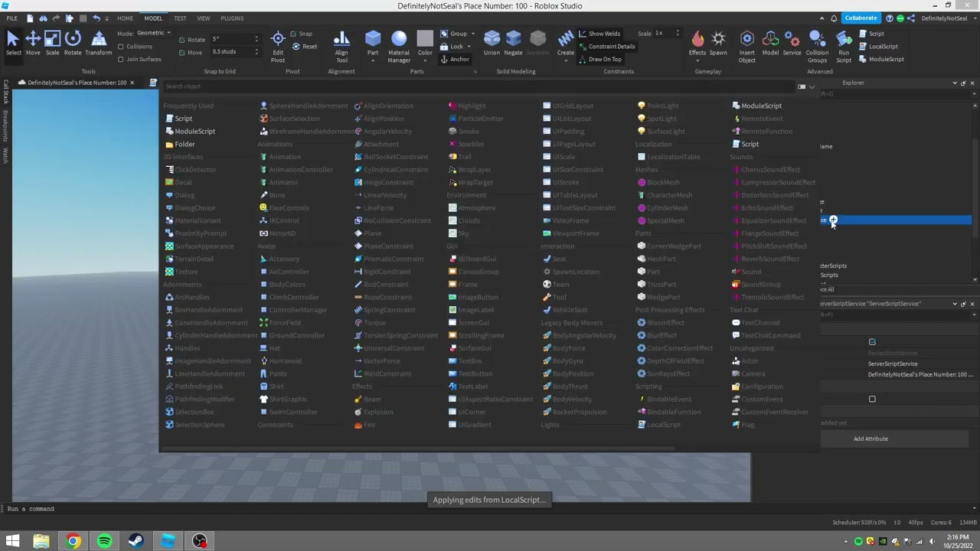
Task: Select the Rotate tool
Action: (x=73, y=43)
